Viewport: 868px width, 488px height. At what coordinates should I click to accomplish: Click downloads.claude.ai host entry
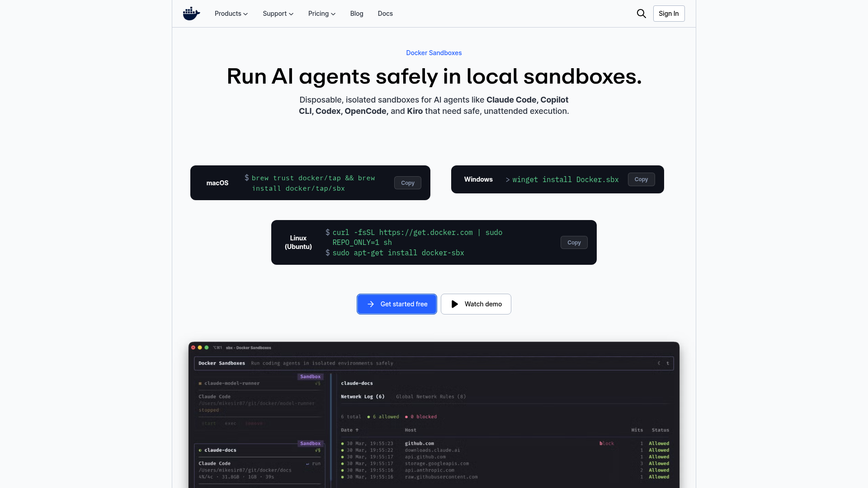tap(432, 450)
